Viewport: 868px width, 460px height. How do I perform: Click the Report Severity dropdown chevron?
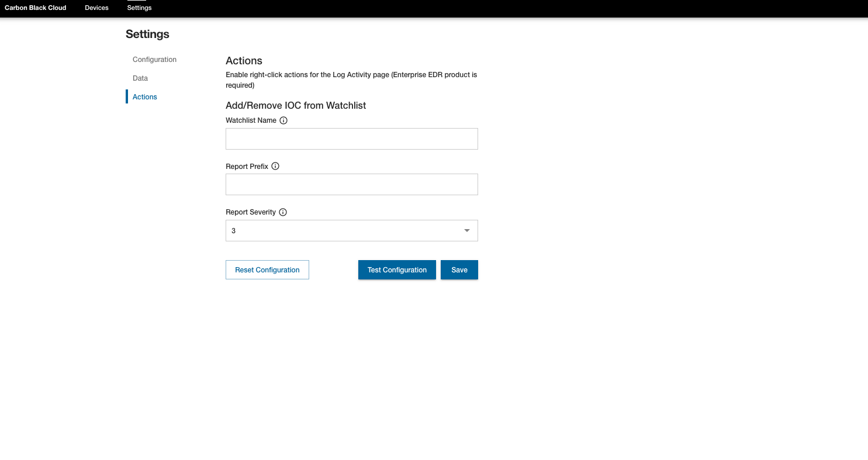coord(466,230)
